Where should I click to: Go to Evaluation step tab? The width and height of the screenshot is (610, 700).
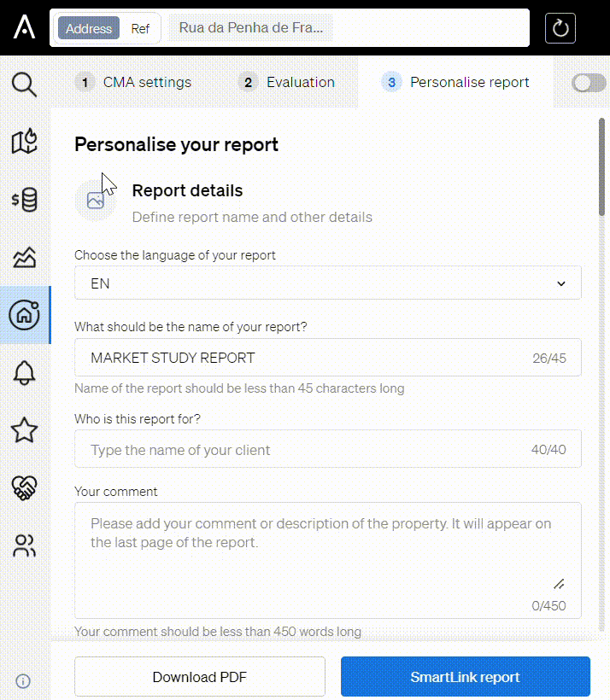pyautogui.click(x=286, y=82)
